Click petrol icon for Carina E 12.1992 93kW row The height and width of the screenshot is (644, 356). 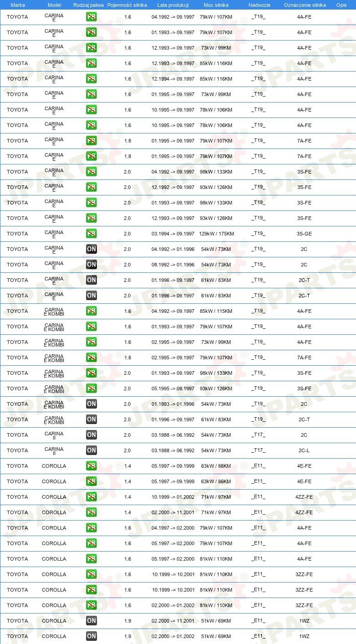[x=91, y=187]
